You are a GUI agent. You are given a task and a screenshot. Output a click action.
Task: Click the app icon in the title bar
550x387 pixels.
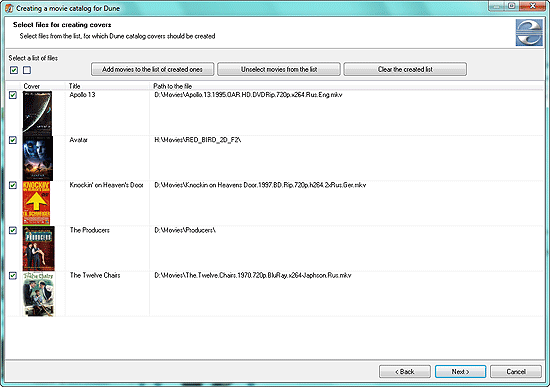[9, 8]
